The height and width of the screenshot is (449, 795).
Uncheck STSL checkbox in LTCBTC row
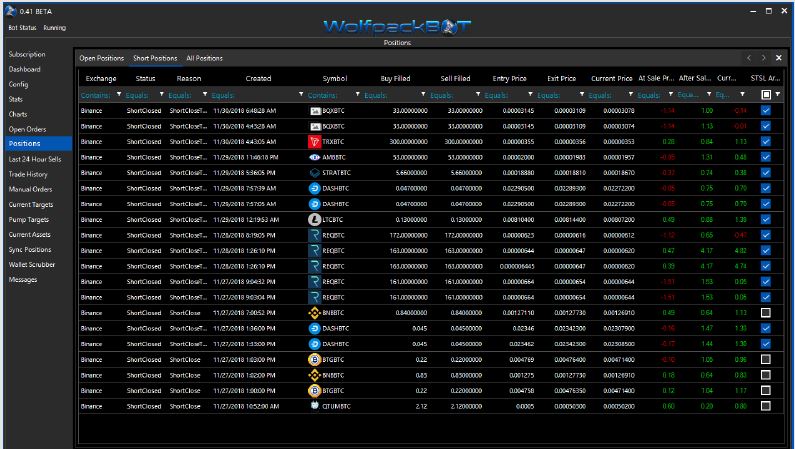(766, 219)
